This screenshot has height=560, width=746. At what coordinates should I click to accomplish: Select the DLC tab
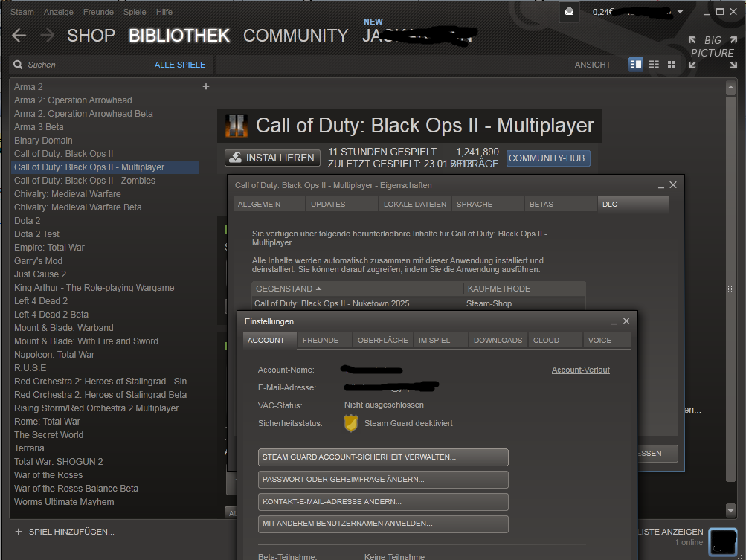click(x=633, y=204)
